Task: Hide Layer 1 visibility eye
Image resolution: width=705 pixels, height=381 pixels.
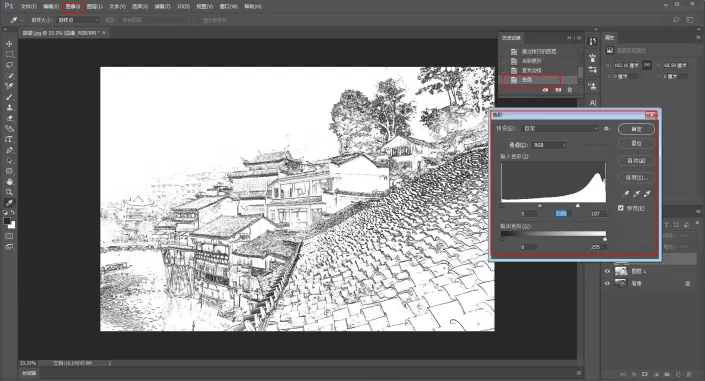Action: coord(607,271)
